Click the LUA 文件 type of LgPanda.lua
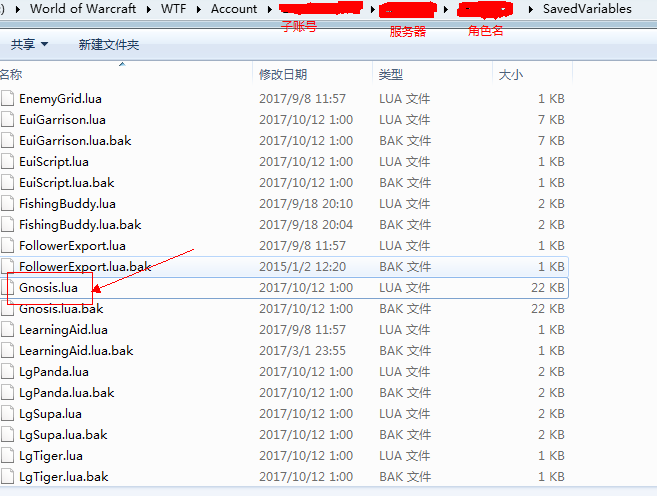 [404, 372]
